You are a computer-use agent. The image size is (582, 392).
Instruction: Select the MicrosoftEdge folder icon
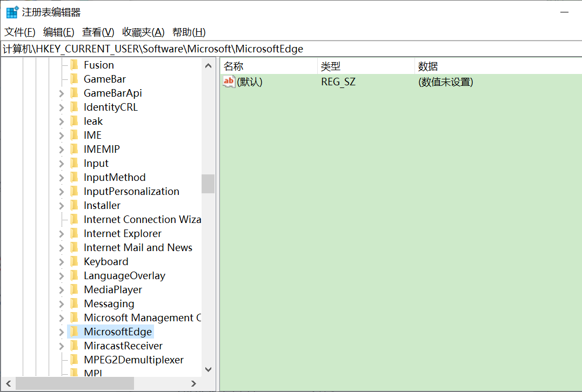pyautogui.click(x=74, y=332)
